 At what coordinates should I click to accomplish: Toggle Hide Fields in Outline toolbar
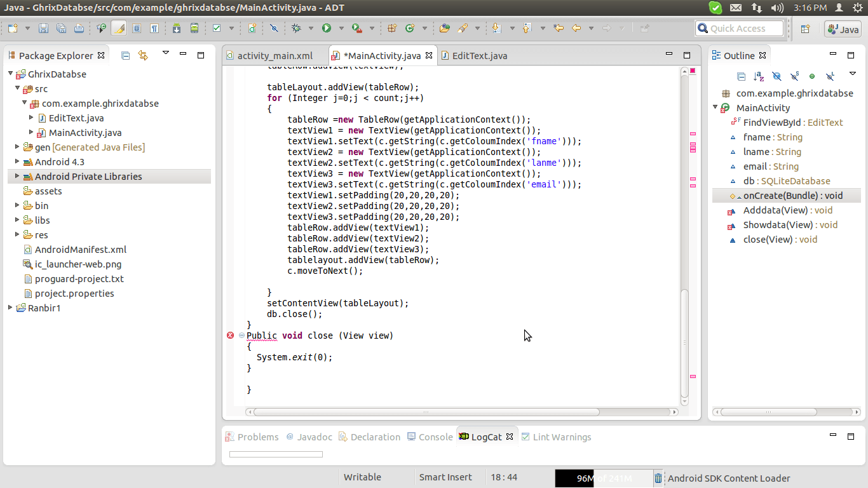(x=776, y=76)
